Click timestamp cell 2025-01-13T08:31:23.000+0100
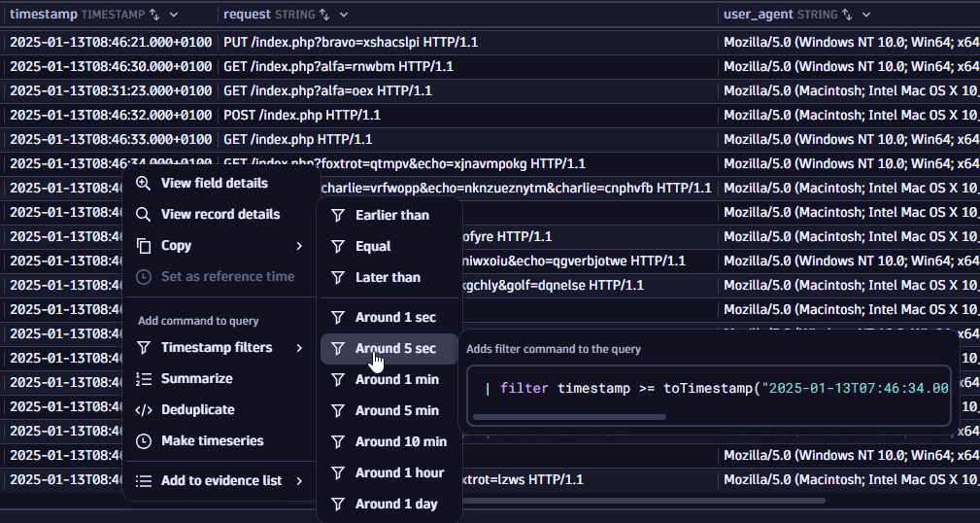 coord(111,91)
